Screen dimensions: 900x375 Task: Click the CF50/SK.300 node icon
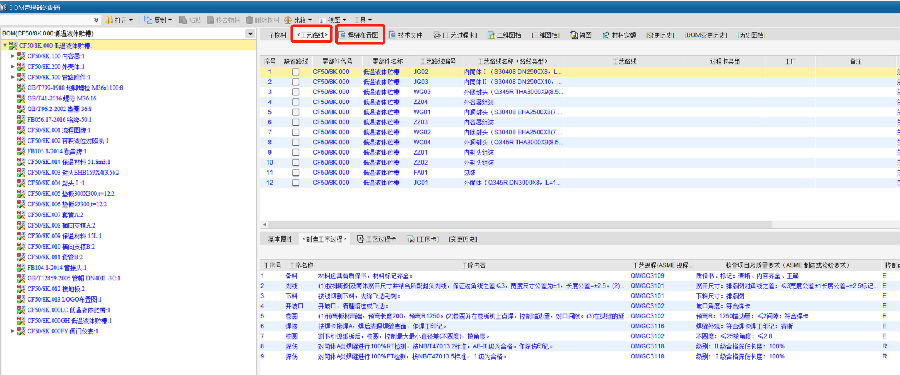[21, 77]
